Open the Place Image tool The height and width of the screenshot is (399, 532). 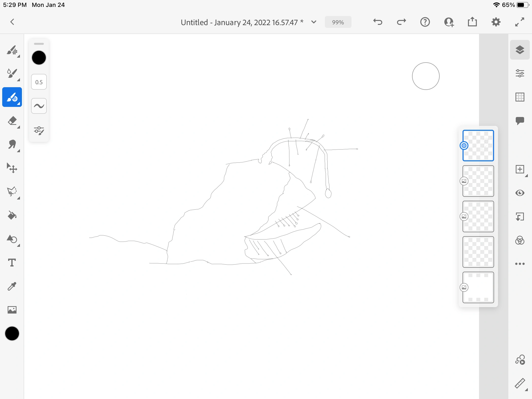[12, 310]
